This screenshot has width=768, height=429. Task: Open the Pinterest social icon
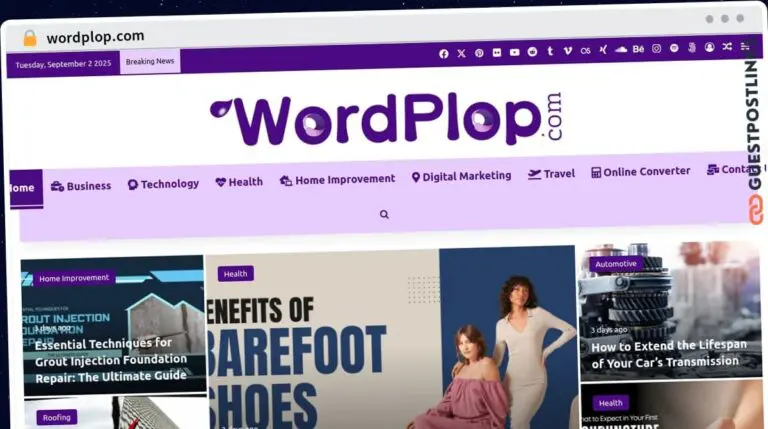(x=479, y=53)
